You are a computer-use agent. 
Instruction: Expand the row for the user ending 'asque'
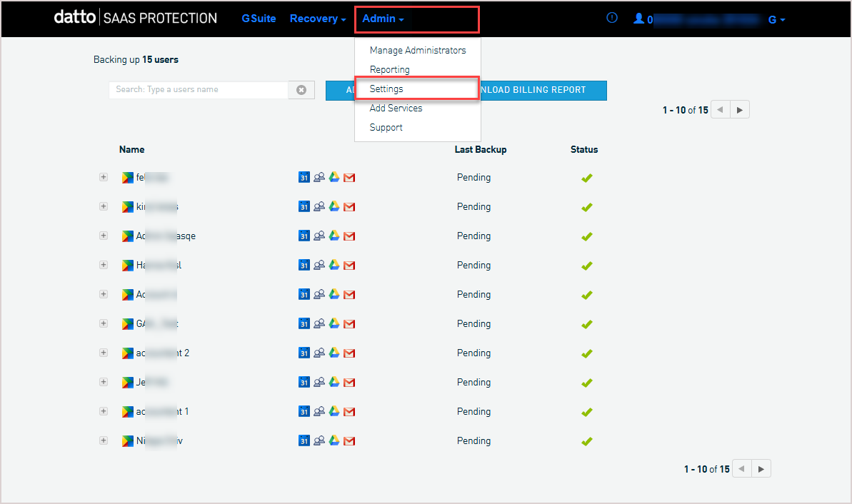[x=104, y=236]
